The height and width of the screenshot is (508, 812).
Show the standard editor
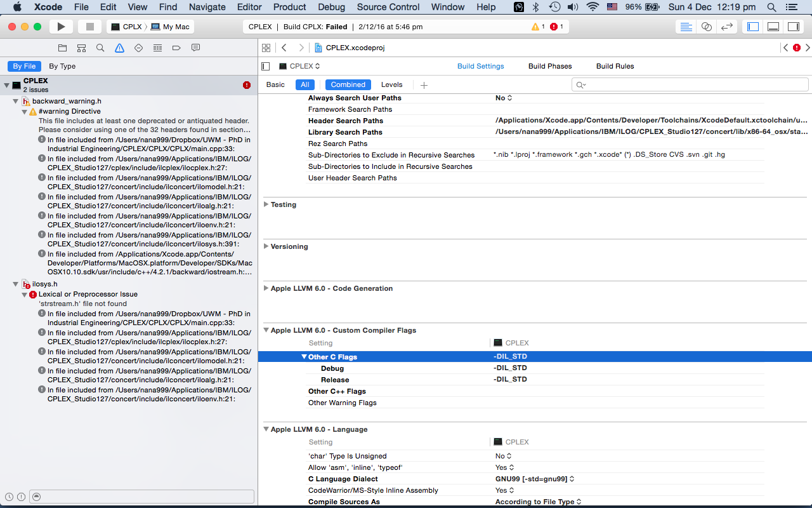tap(686, 27)
